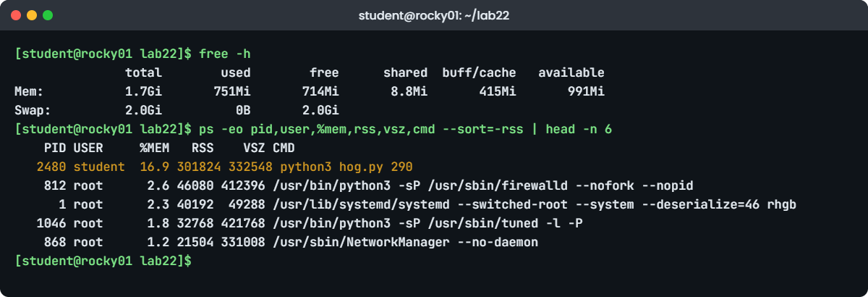Select the 'used' column header in free output
Screen dimensions: 868x297
(x=236, y=73)
